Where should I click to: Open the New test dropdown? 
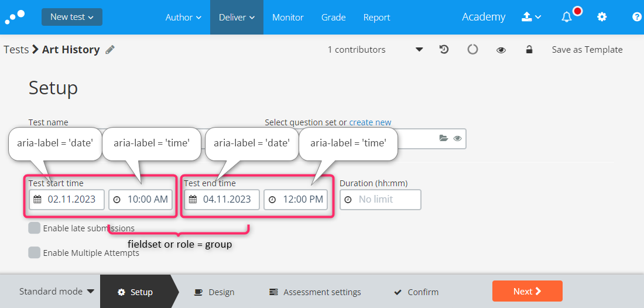[x=72, y=17]
